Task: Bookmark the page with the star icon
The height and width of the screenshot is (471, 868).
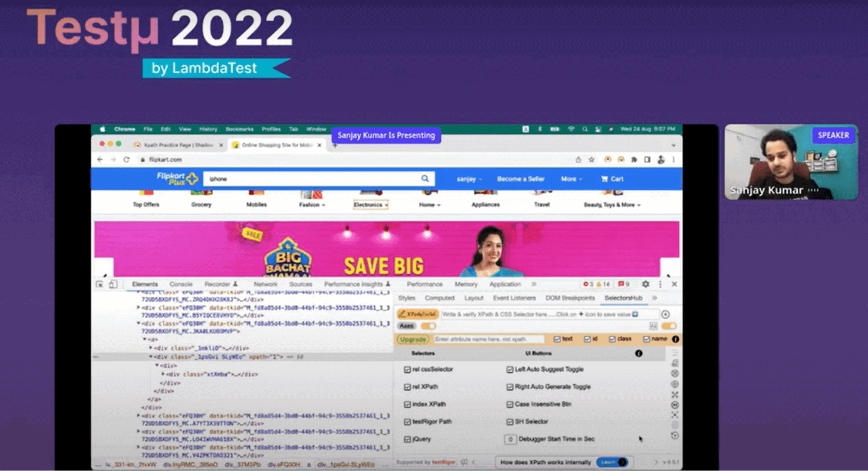Action: (x=591, y=160)
